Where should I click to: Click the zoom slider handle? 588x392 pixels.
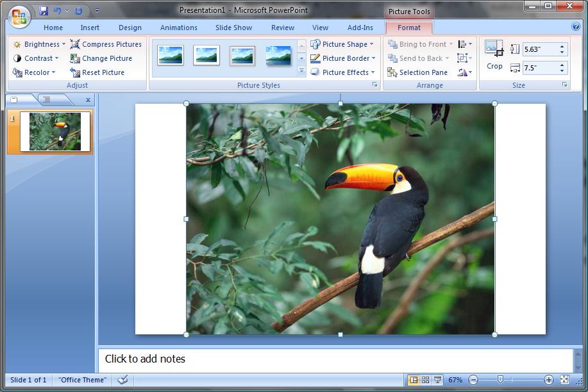tap(500, 380)
